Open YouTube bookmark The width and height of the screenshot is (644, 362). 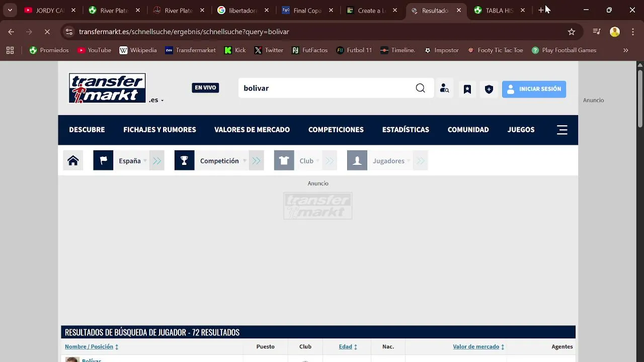point(94,50)
